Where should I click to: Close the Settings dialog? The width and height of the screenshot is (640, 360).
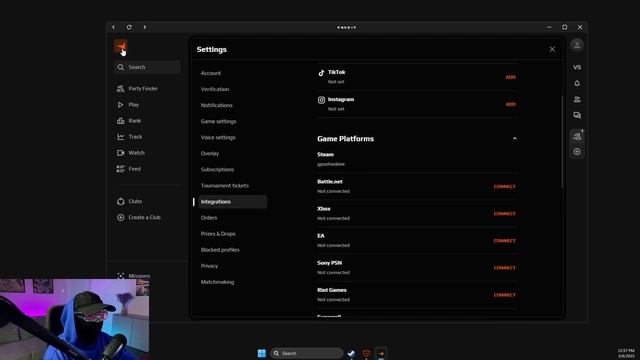pos(552,49)
